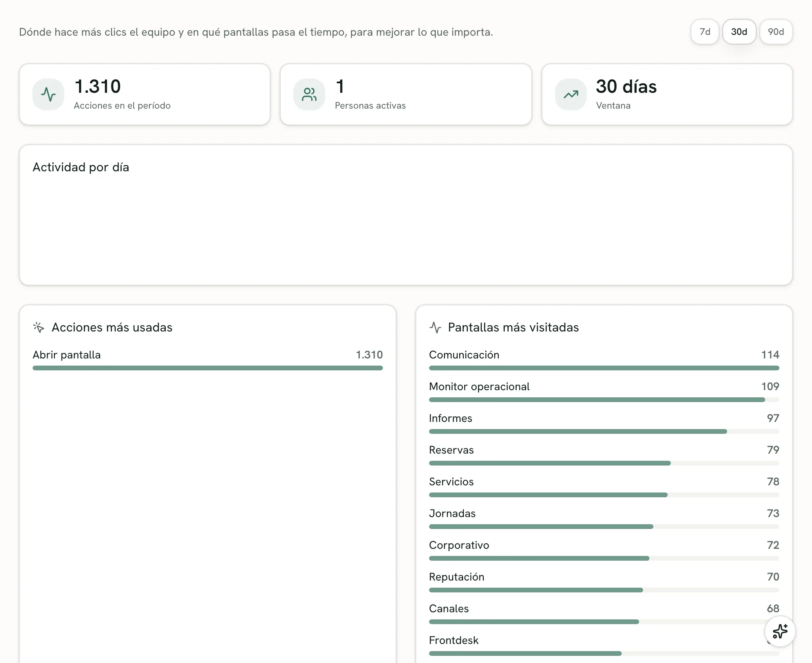812x663 pixels.
Task: Click the Informes row label
Action: pos(450,418)
